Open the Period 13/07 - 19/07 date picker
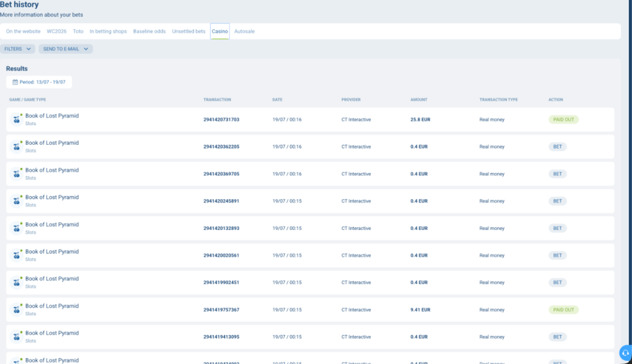 point(39,82)
